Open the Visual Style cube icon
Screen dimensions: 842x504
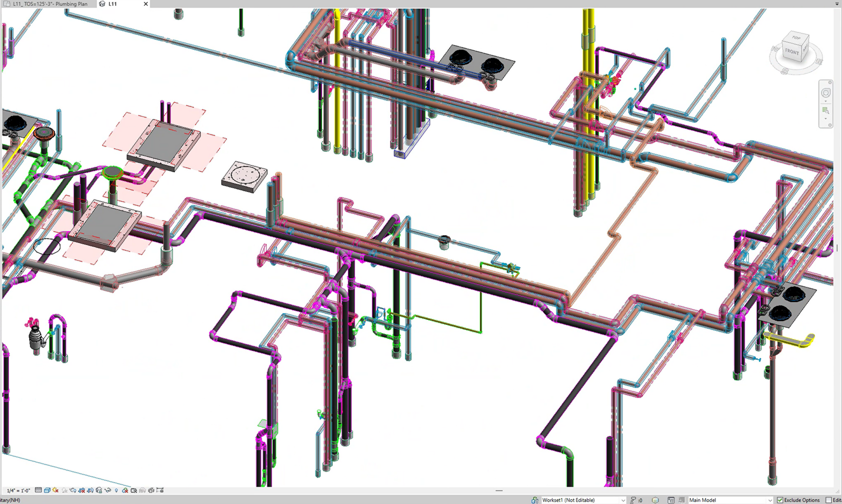click(47, 490)
